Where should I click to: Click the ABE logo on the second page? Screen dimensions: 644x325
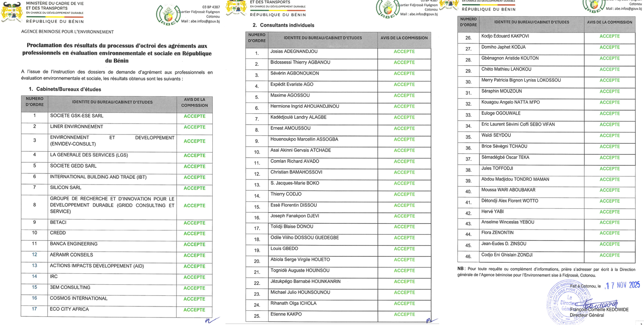pos(387,9)
